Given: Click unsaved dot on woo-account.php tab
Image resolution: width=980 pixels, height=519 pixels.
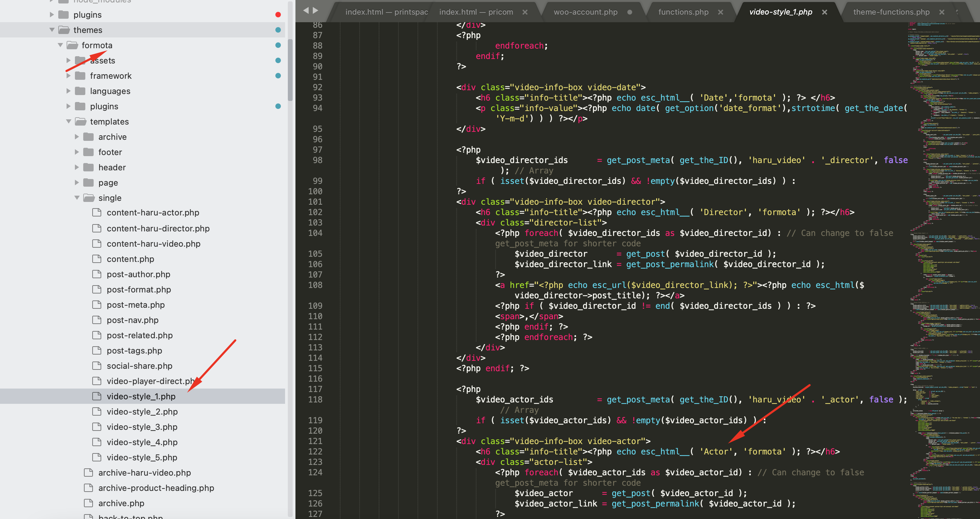Looking at the screenshot, I should click(630, 12).
